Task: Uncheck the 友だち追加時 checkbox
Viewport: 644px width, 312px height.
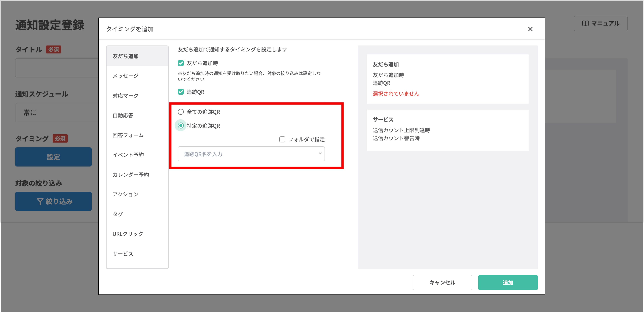Action: coord(181,63)
